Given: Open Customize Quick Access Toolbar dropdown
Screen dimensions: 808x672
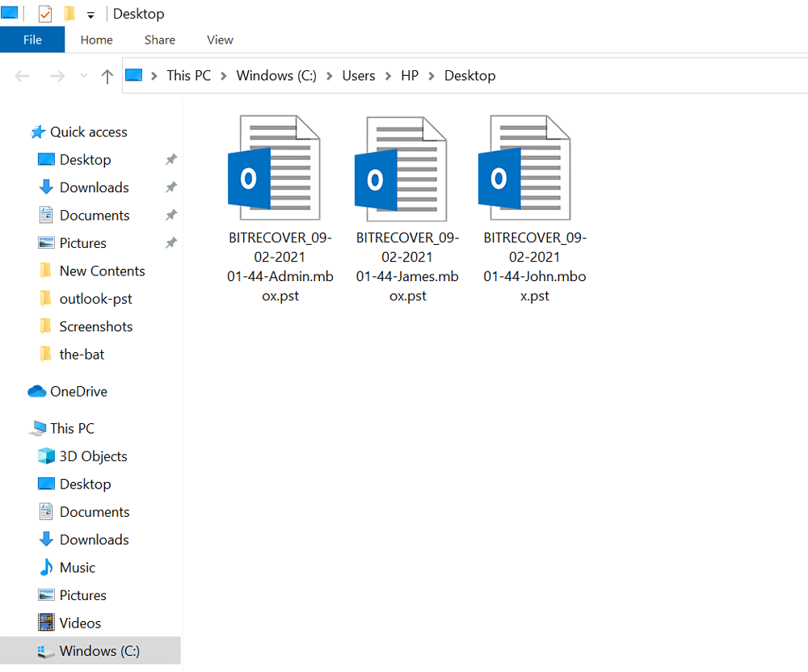Looking at the screenshot, I should (x=90, y=15).
